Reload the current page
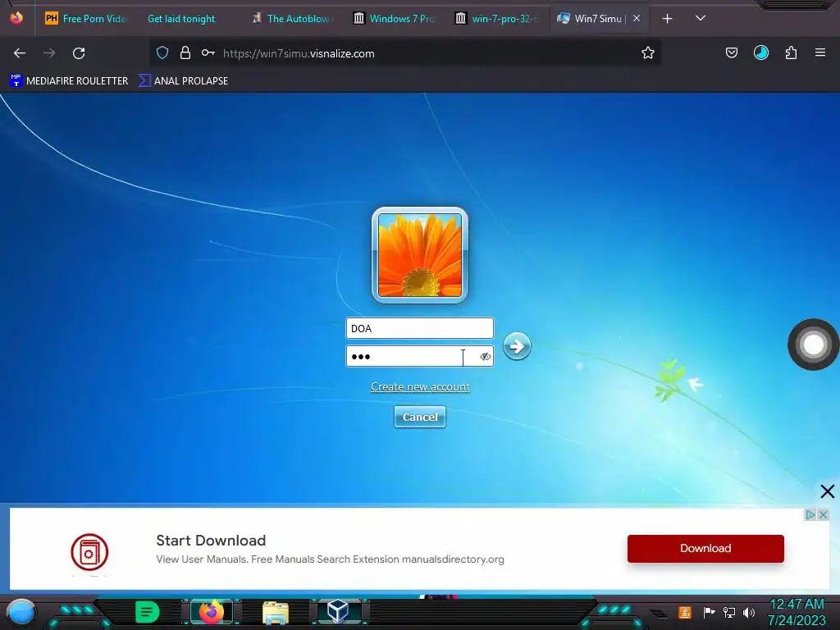This screenshot has width=840, height=630. pos(79,53)
